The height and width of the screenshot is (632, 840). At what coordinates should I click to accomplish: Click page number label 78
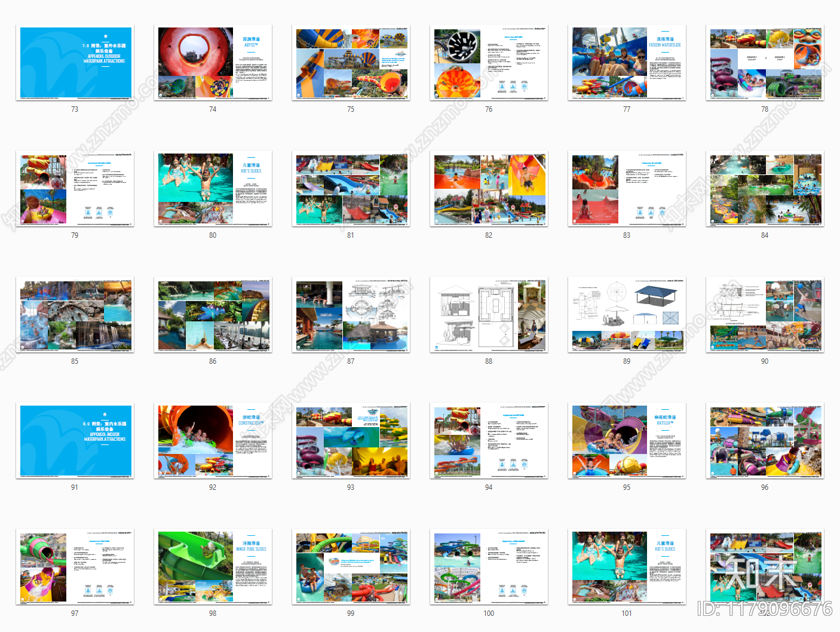pos(765,109)
